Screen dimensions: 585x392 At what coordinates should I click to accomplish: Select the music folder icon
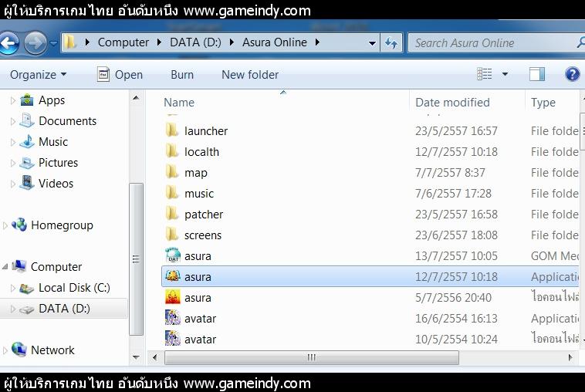coord(172,193)
